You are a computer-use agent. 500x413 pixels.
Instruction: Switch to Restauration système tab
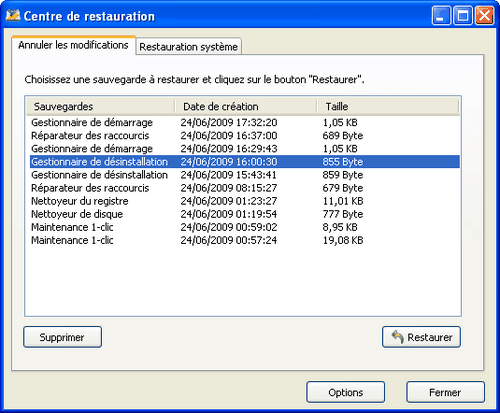pyautogui.click(x=189, y=47)
